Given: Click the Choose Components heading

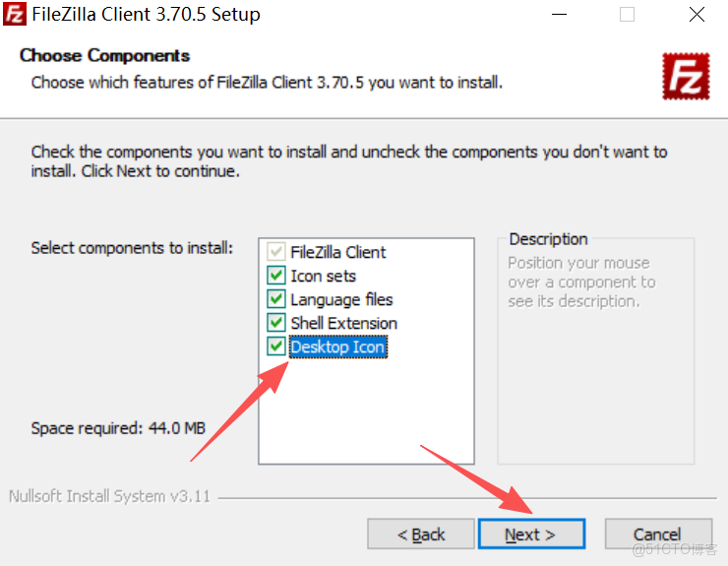Looking at the screenshot, I should (x=105, y=56).
